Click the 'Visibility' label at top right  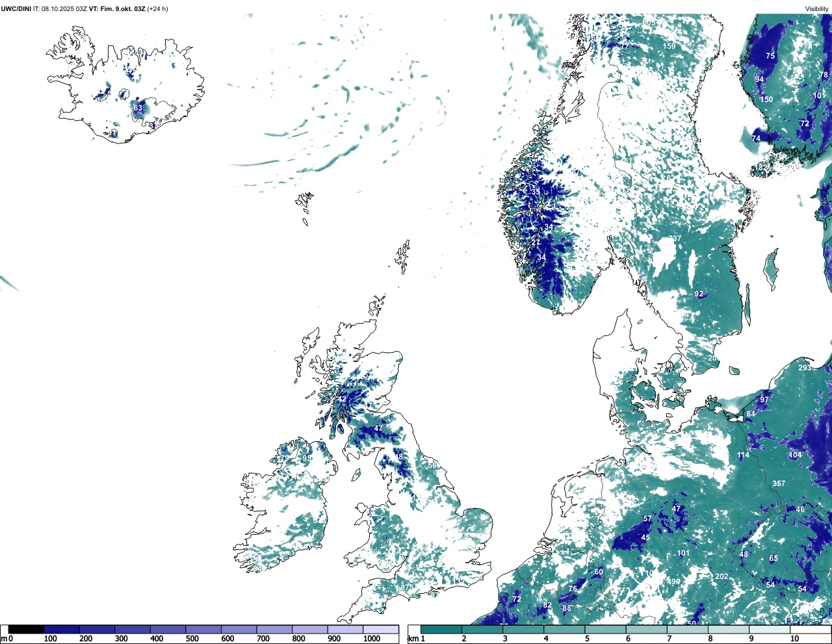pyautogui.click(x=816, y=9)
